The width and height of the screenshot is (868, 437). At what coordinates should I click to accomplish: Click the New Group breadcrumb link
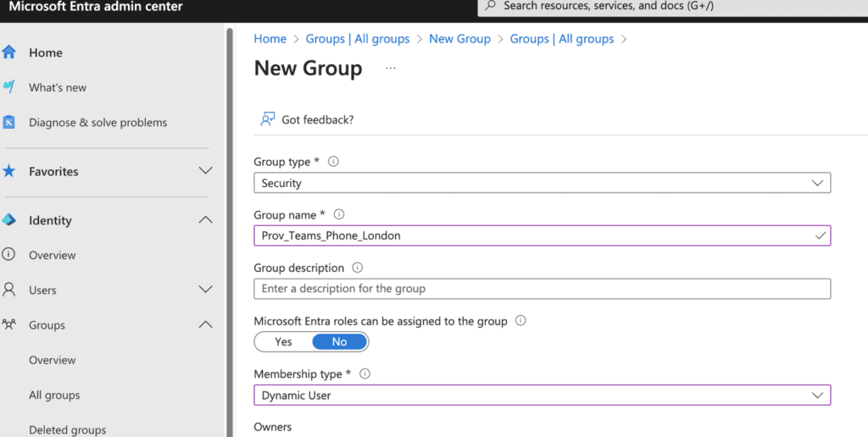pyautogui.click(x=459, y=39)
